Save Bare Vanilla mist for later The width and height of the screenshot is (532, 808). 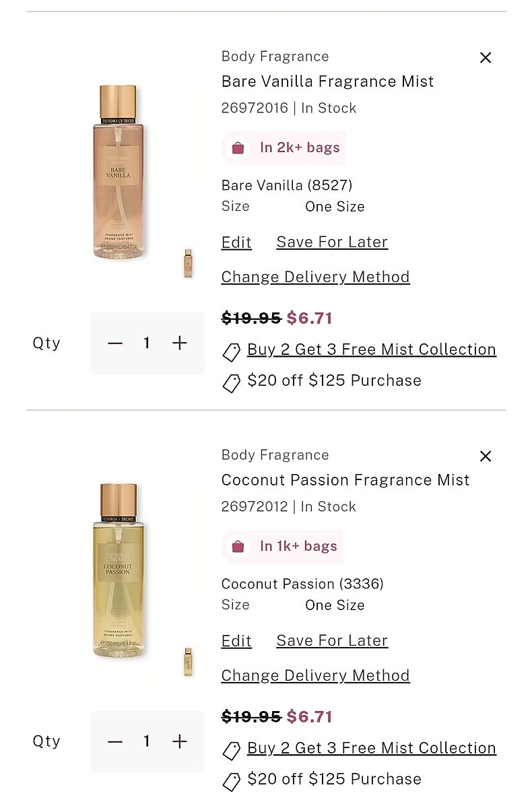click(332, 242)
